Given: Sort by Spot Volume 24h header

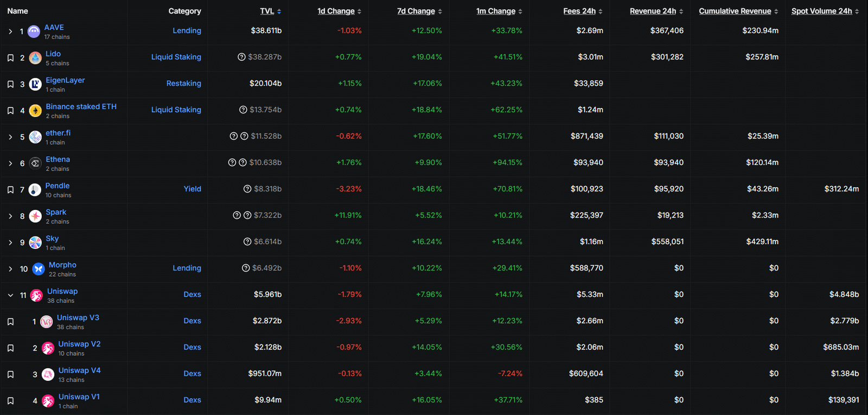Looking at the screenshot, I should click(x=821, y=11).
